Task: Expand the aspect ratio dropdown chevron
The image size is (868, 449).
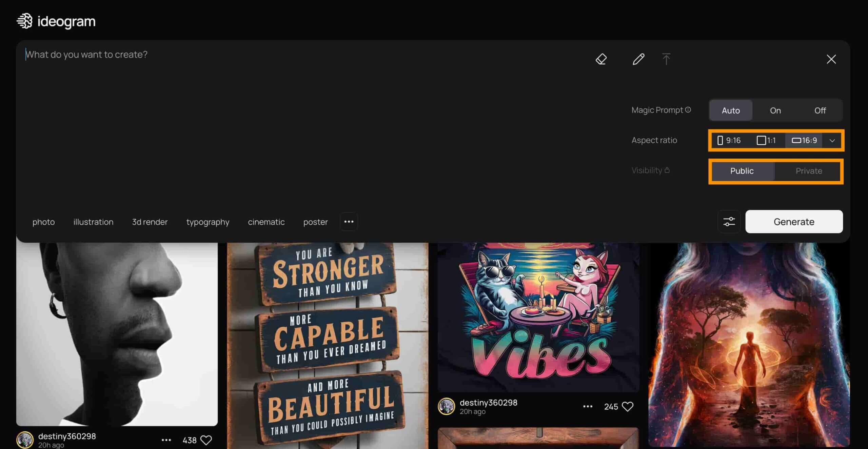Action: (x=832, y=140)
